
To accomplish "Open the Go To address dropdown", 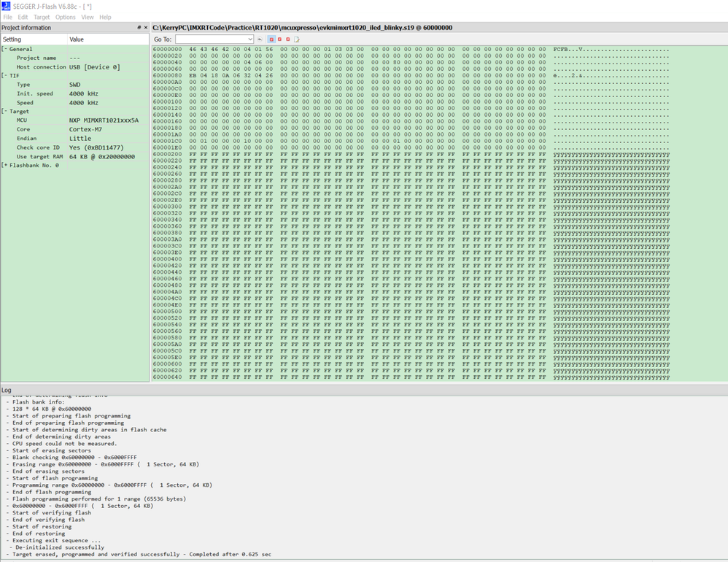I will coord(250,39).
